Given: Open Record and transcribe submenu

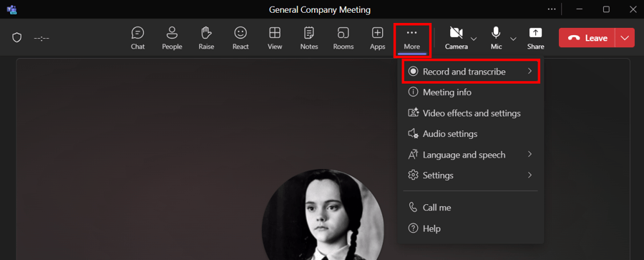Looking at the screenshot, I should pyautogui.click(x=470, y=72).
